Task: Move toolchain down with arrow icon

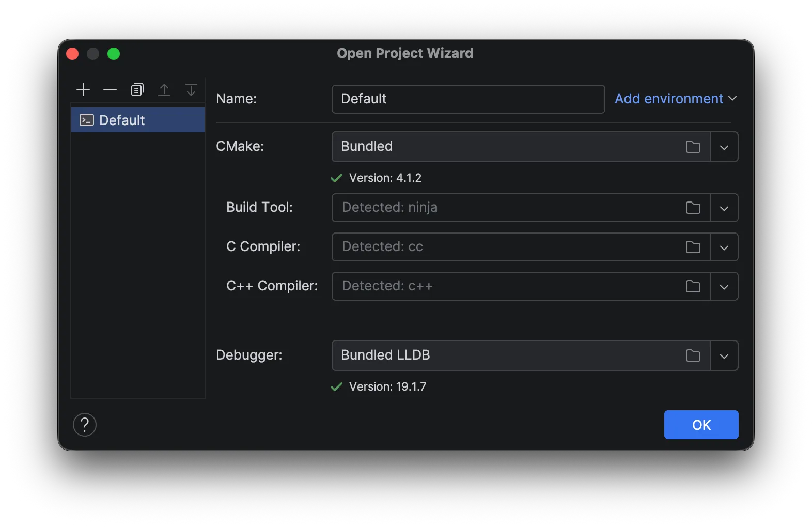Action: 191,90
